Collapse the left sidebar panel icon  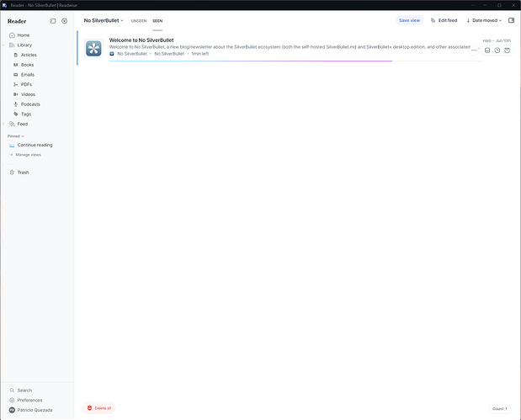(x=53, y=21)
